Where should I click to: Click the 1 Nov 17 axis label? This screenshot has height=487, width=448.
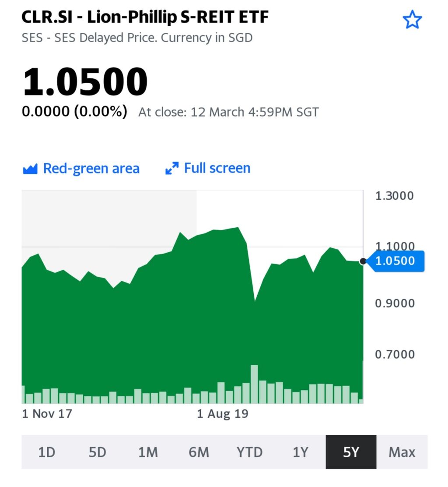pos(47,414)
